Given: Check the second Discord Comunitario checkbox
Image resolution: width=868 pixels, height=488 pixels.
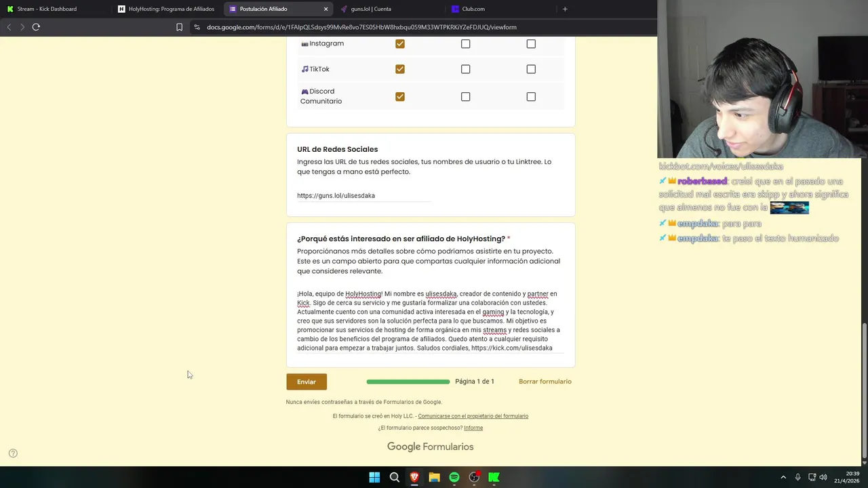Looking at the screenshot, I should 465,97.
